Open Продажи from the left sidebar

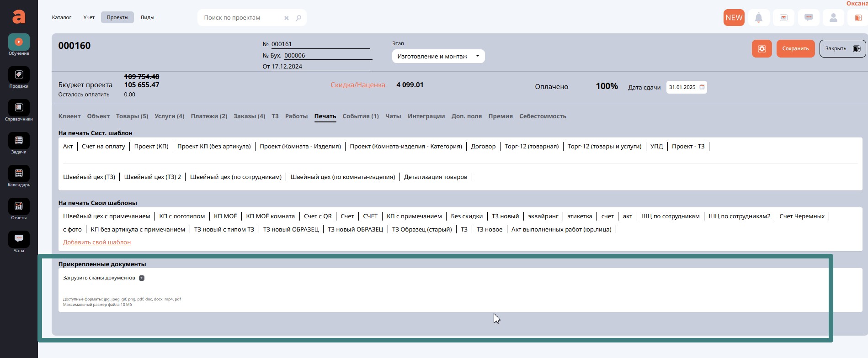pos(19,75)
